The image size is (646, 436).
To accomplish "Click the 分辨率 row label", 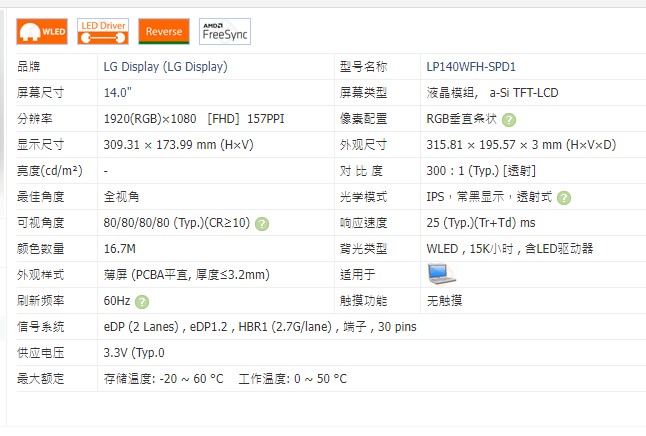I will click(x=35, y=119).
